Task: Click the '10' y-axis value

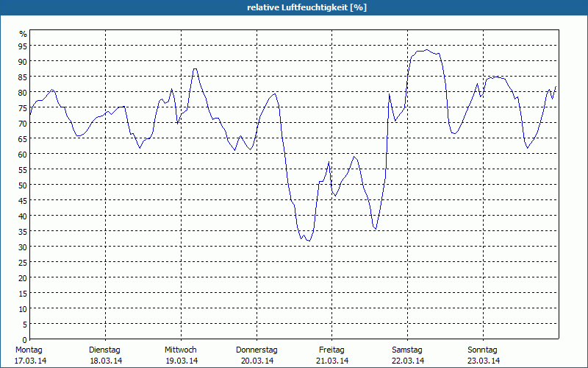Action: click(x=23, y=309)
